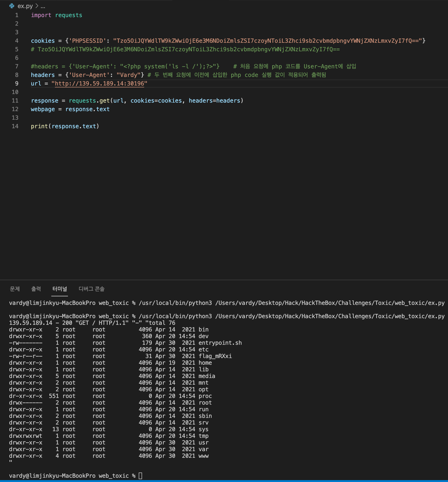Click the 'import' keyword on line 1
The width and height of the screenshot is (448, 482).
pos(41,15)
